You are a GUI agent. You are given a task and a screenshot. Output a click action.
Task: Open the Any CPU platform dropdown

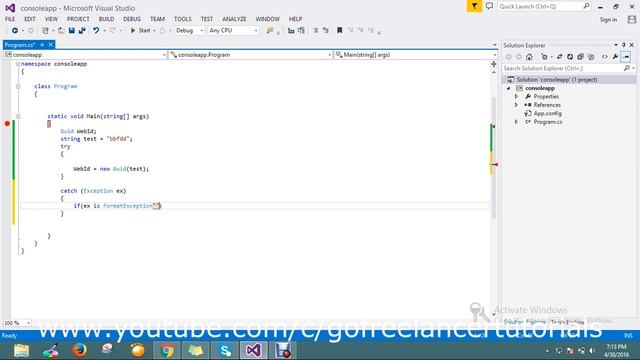click(233, 31)
